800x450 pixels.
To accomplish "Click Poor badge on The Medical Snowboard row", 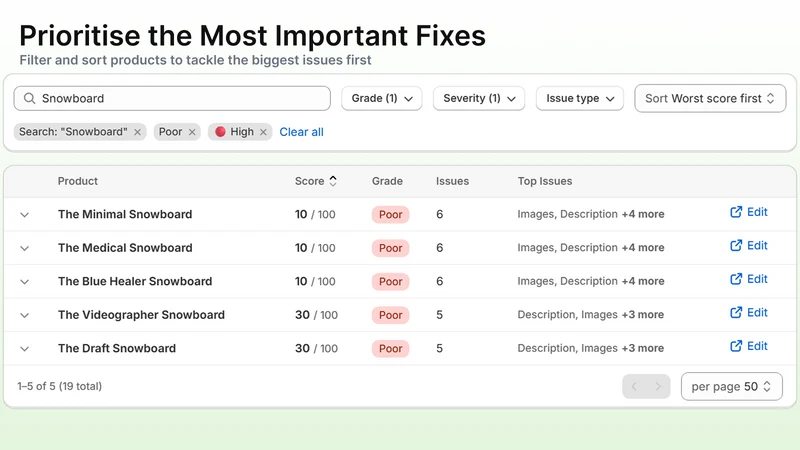I will click(390, 248).
